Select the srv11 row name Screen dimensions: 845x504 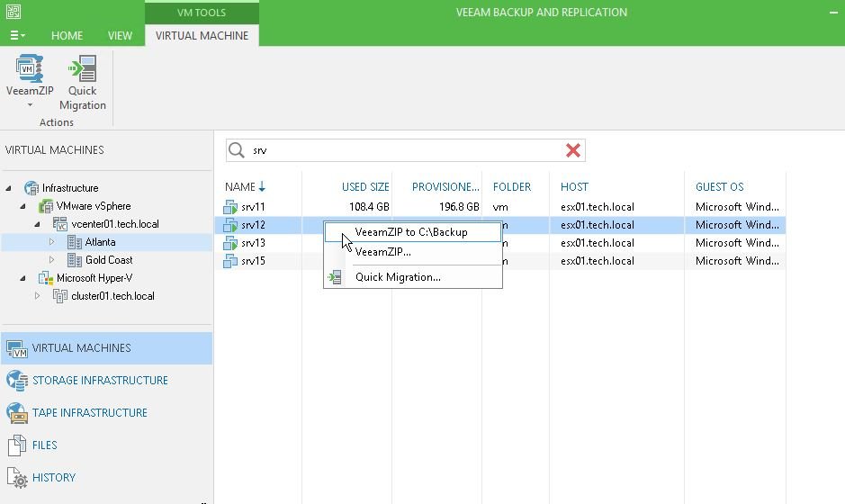click(x=253, y=207)
